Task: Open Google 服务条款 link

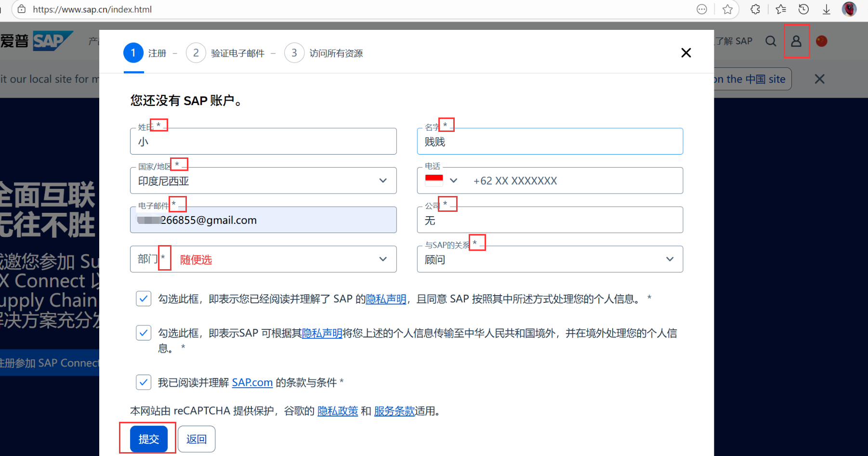Action: pyautogui.click(x=394, y=411)
